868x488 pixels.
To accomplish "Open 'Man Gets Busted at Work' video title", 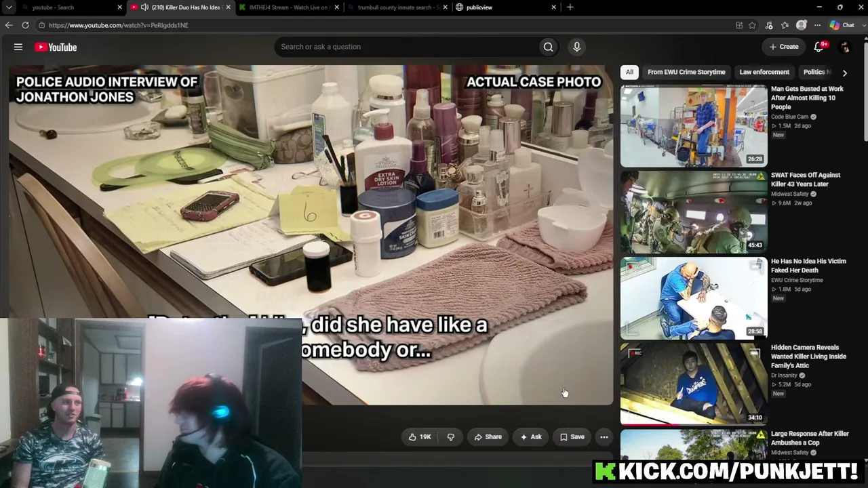I will pos(807,98).
